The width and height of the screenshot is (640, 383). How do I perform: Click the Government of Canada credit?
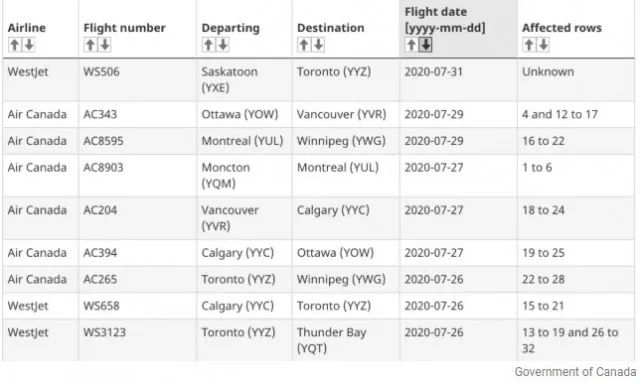tap(575, 372)
